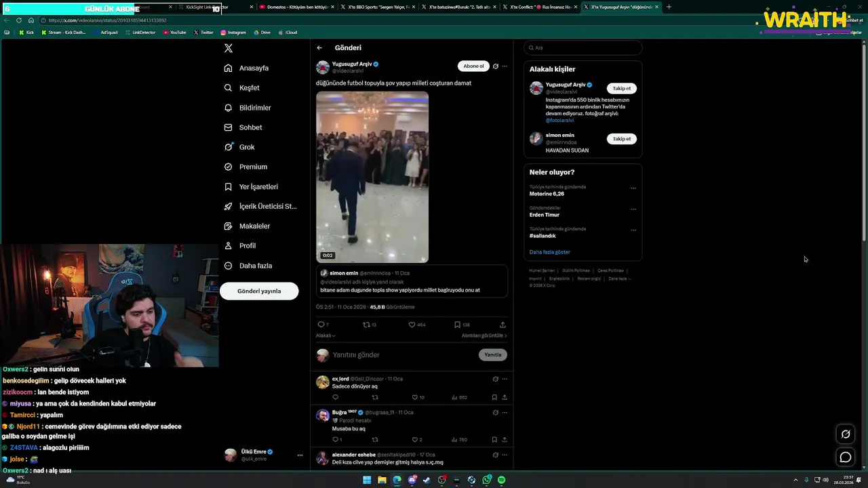Click the share icon on main post
Viewport: 868px width, 488px height.
point(502,325)
